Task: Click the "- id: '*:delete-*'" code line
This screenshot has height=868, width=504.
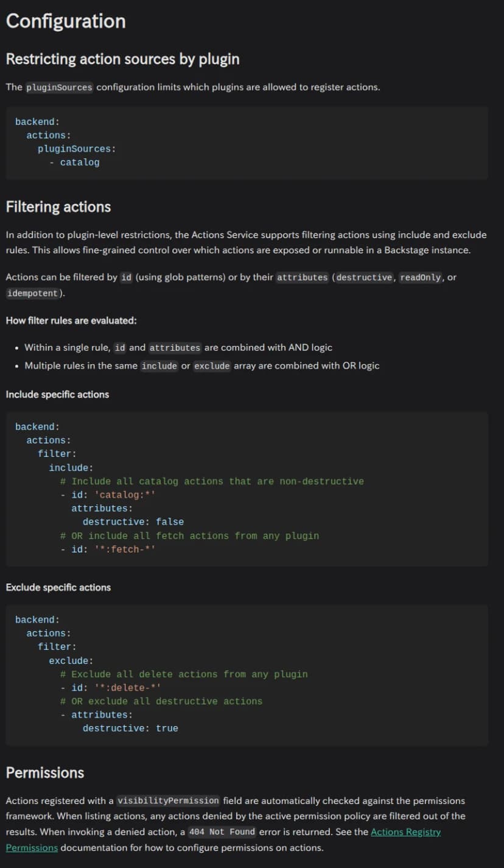Action: [111, 688]
